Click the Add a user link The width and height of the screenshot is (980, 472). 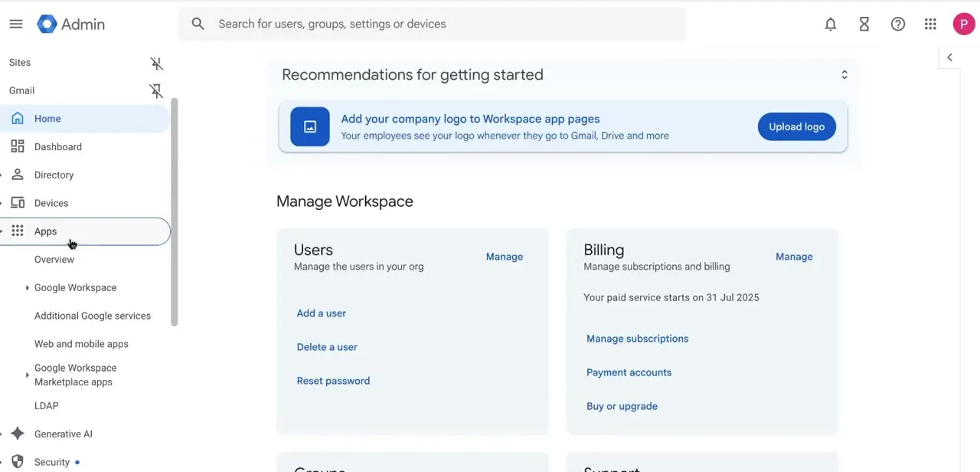pyautogui.click(x=322, y=313)
